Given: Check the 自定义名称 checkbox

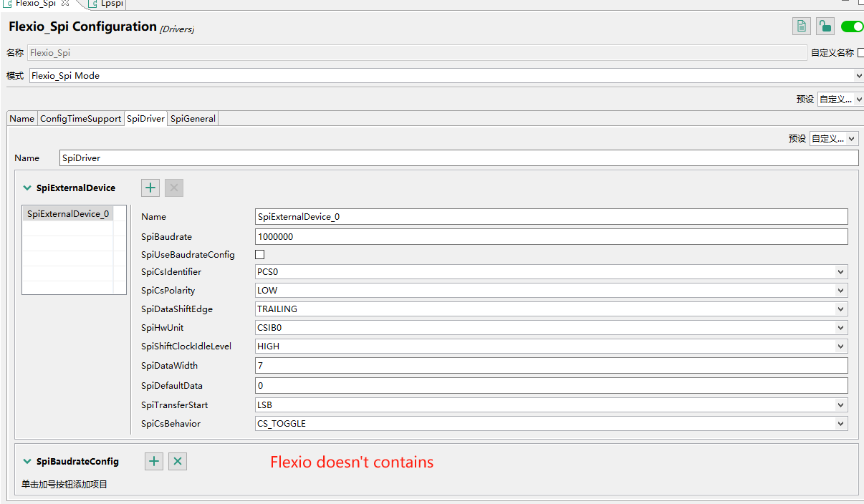Looking at the screenshot, I should point(860,53).
